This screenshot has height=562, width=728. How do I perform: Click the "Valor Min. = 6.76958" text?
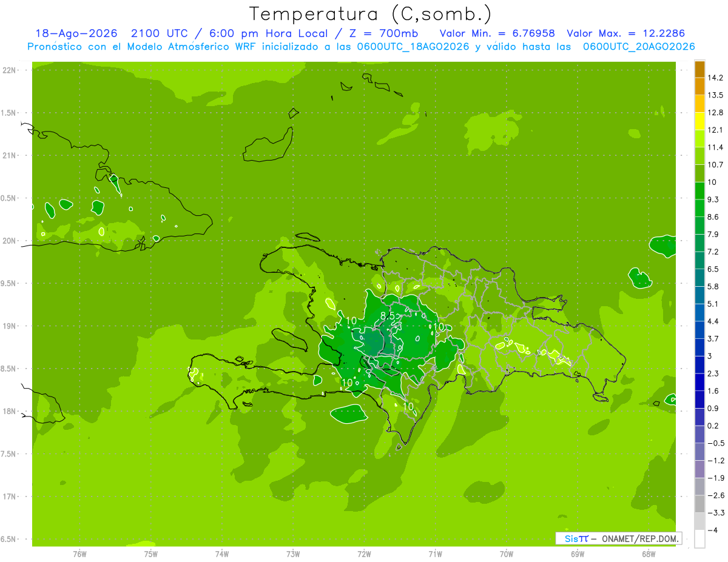coord(497,33)
